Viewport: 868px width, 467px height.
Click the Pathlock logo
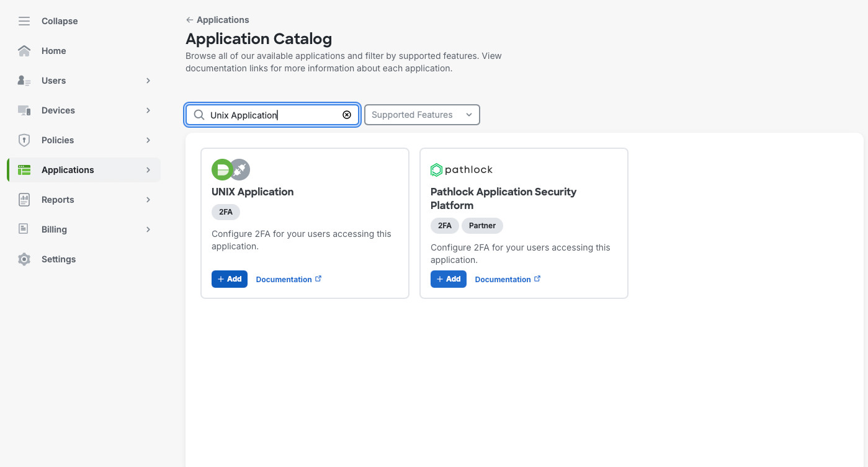click(462, 170)
